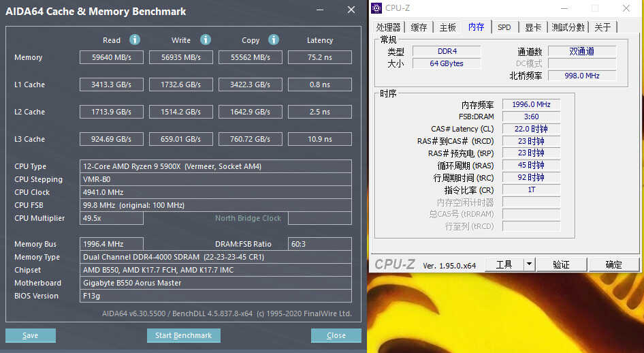Click the DRAM:FSB Ratio value 60:3
Screen dimensions: 644x353
[319, 244]
